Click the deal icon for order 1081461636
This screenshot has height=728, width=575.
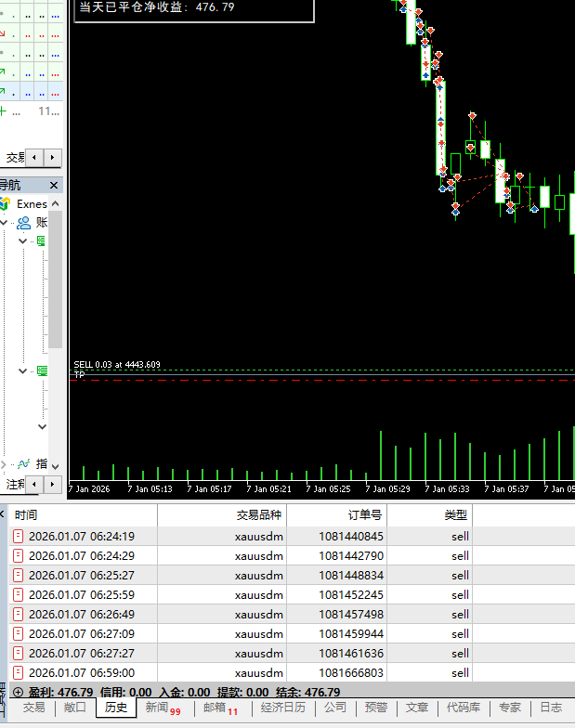point(18,654)
